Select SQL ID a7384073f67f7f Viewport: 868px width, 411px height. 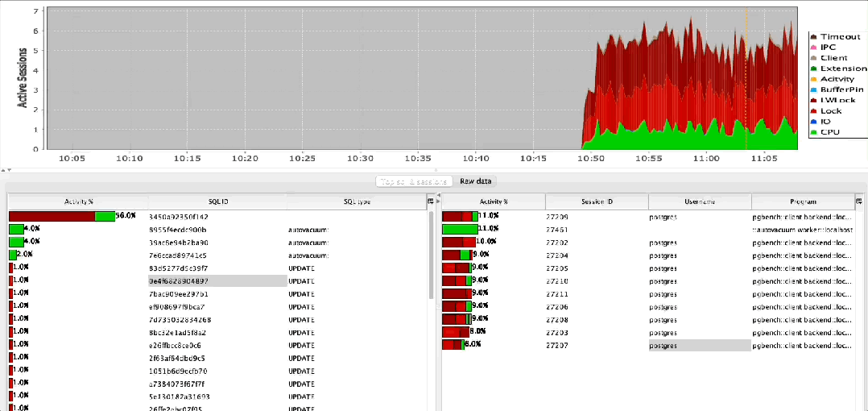pyautogui.click(x=176, y=384)
